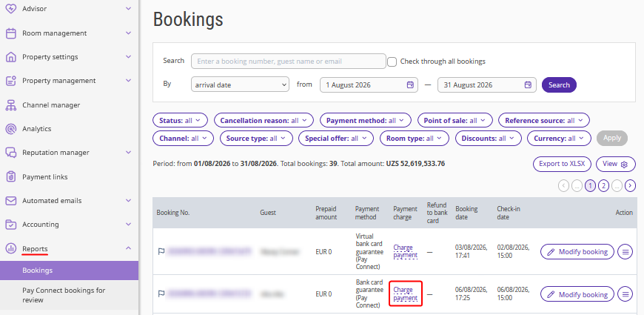
Task: Click the Property management icon
Action: point(11,81)
